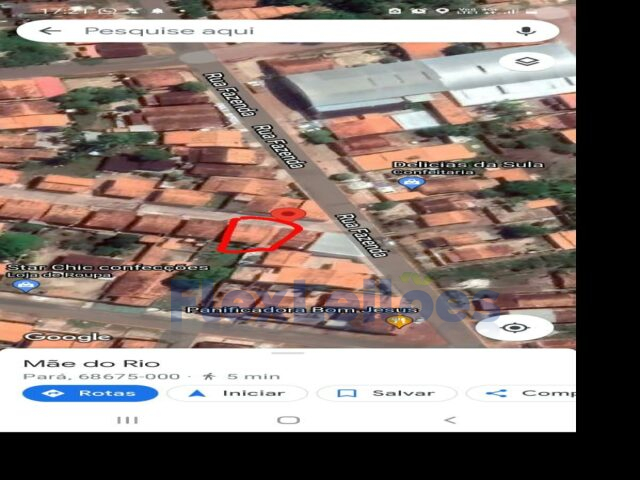The image size is (640, 480).
Task: Tap the red dropped location pin
Action: [288, 215]
